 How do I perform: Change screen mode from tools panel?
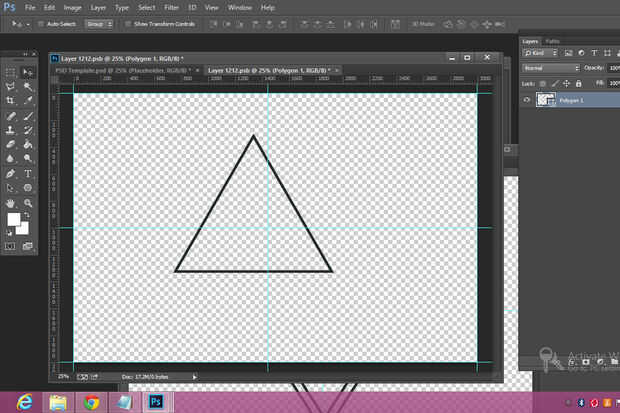point(27,246)
